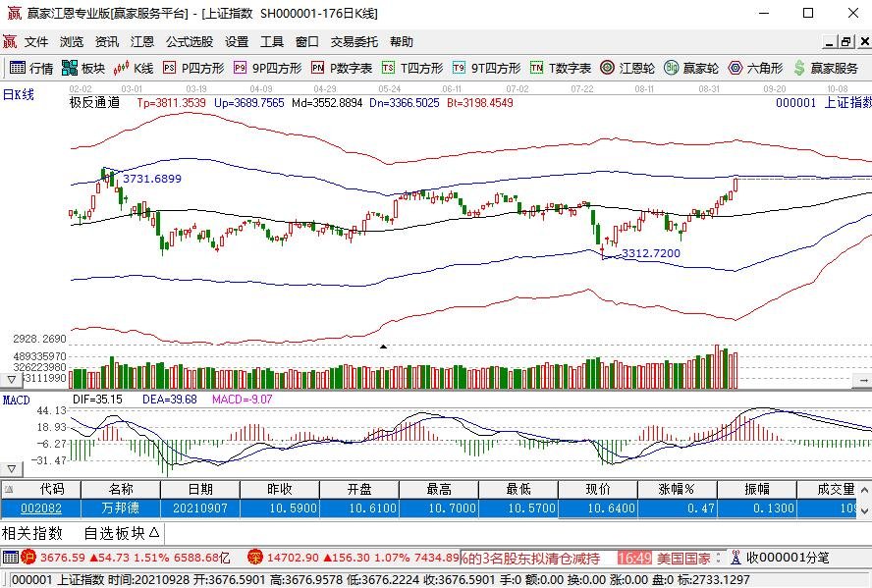This screenshot has height=588, width=872.
Task: Sort by 成交量 column header
Action: (828, 489)
